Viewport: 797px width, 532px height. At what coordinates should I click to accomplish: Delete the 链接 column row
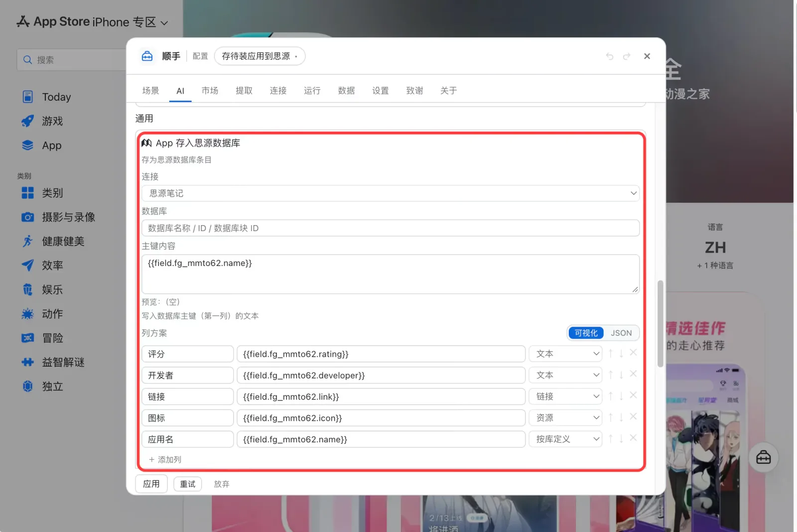click(x=633, y=396)
